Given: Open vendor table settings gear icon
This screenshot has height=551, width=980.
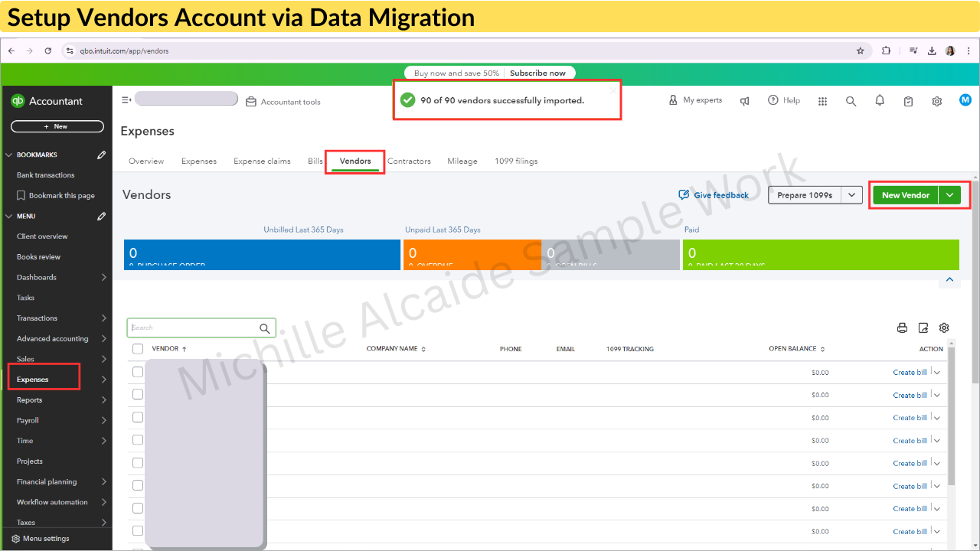Looking at the screenshot, I should click(x=944, y=328).
